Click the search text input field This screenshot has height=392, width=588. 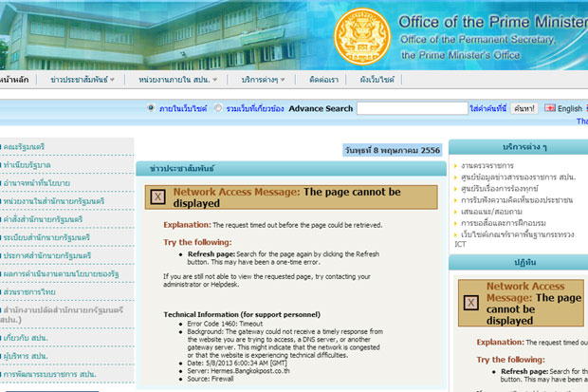pyautogui.click(x=411, y=109)
